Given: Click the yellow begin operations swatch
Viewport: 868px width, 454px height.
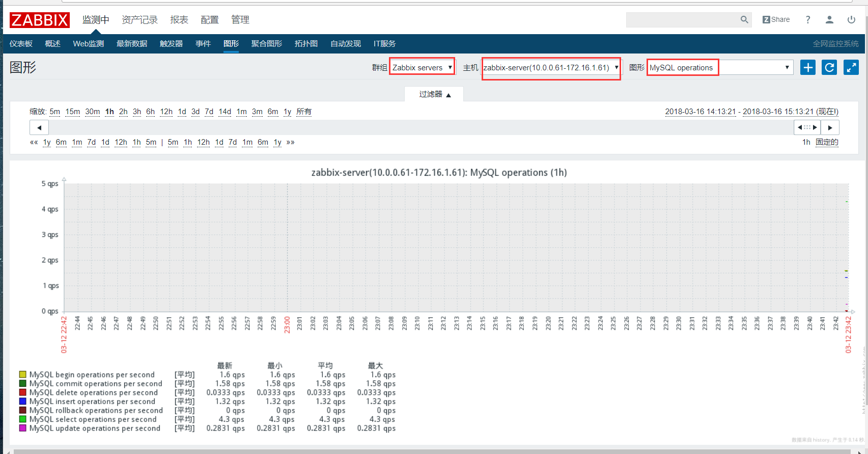Looking at the screenshot, I should (x=22, y=375).
